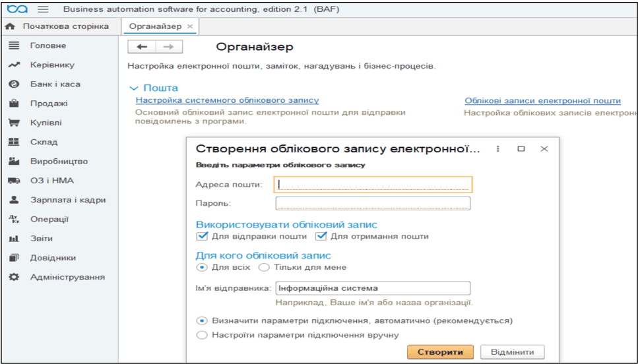Open the Купівлі cart icon
The height and width of the screenshot is (364, 638).
click(x=14, y=123)
